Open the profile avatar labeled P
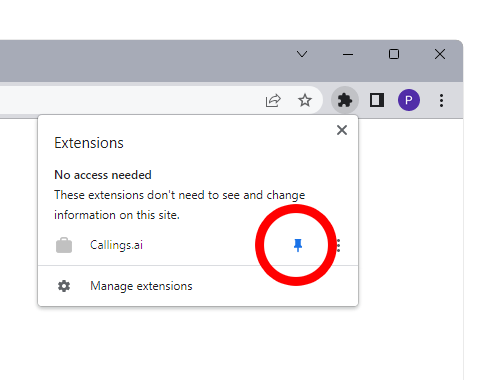 [x=409, y=100]
